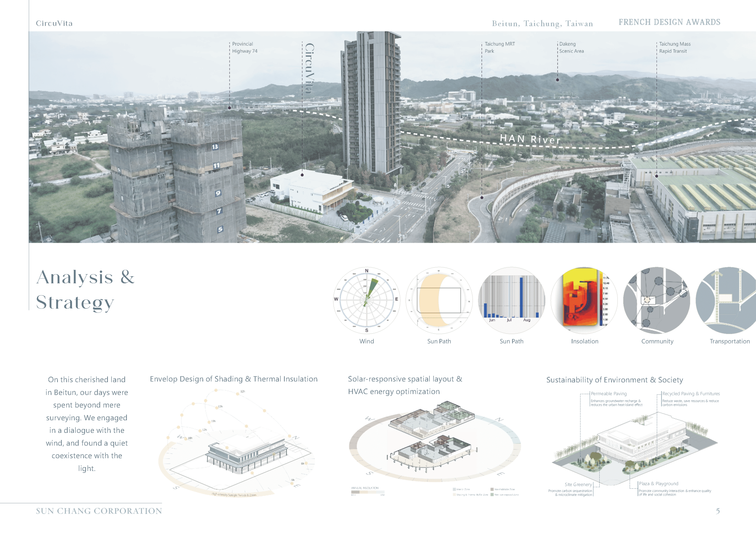Click the Plaza & Playground annotation label

coord(658,484)
